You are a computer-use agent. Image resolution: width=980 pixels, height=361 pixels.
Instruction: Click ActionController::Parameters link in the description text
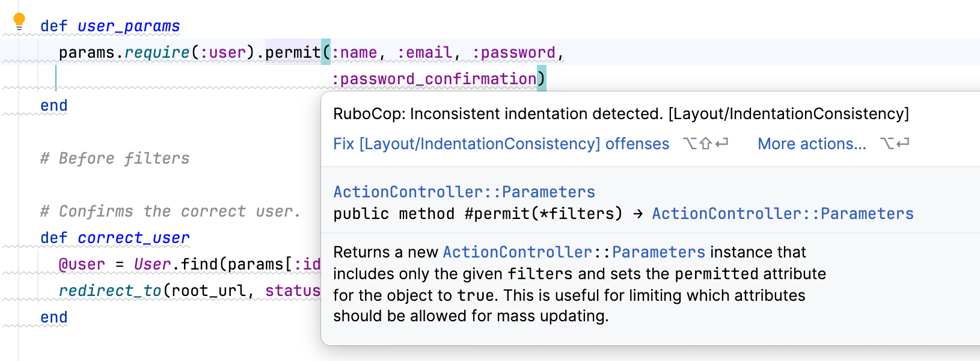pos(574,252)
